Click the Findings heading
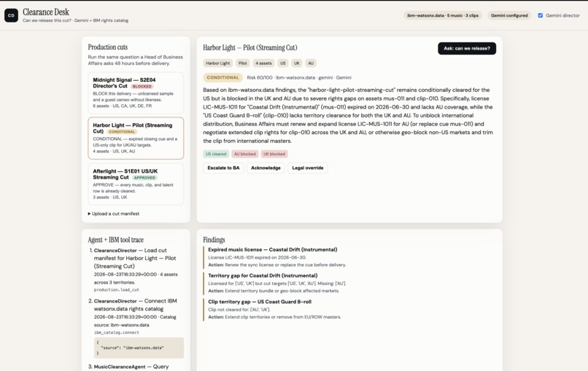The height and width of the screenshot is (371, 588). (x=214, y=240)
